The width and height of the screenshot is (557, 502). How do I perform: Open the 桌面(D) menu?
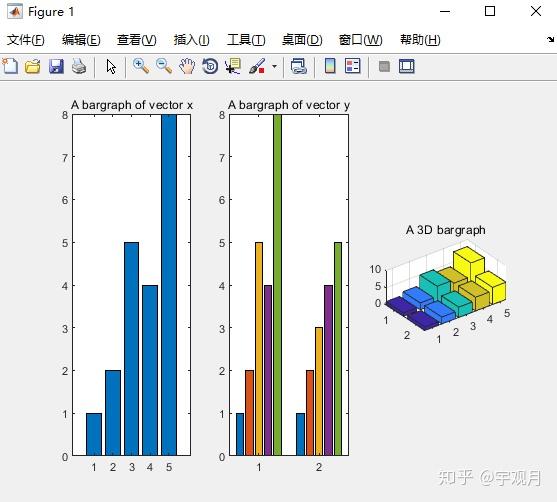point(302,39)
